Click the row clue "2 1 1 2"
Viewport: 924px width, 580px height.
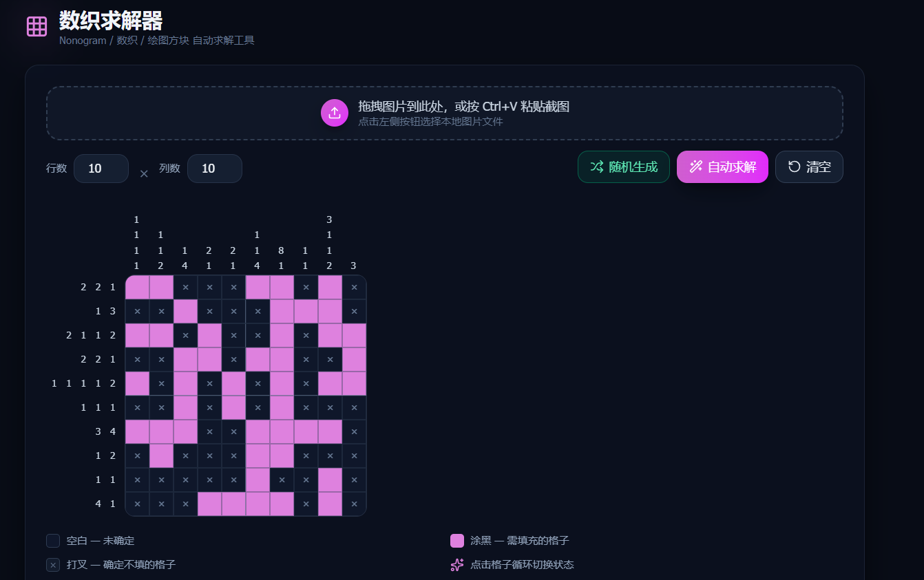click(91, 335)
